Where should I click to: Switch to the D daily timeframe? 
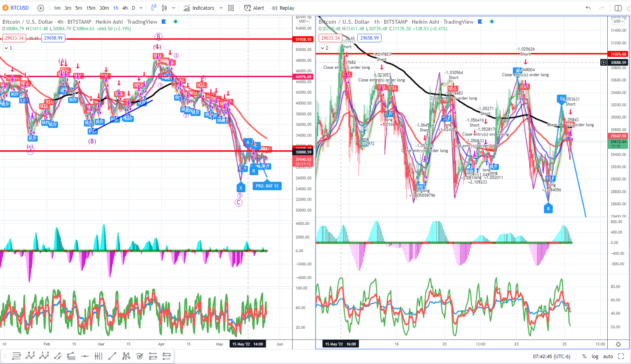click(x=133, y=8)
